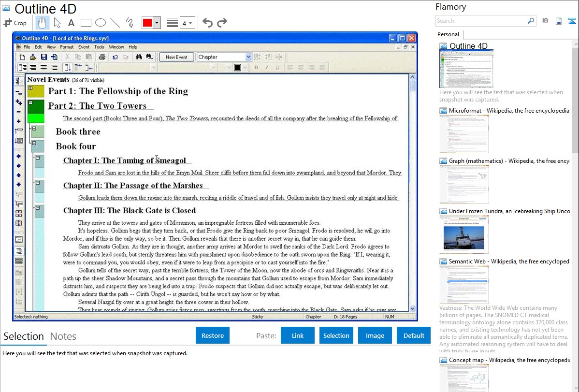
Task: Click the Save floppy icon in Outline 4D
Action: click(x=44, y=57)
